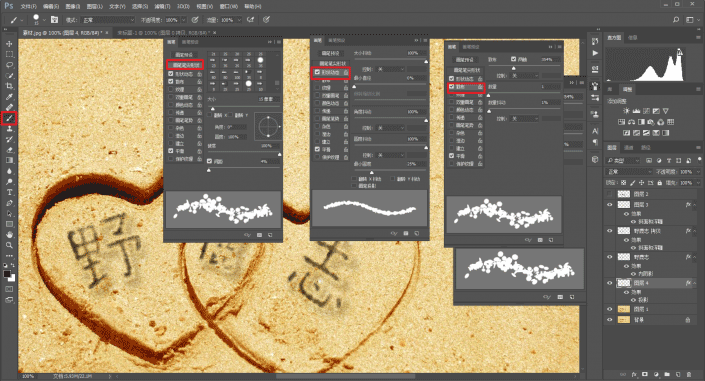Lock transparent pixels in Layers panel
This screenshot has height=381, width=705.
click(x=623, y=183)
